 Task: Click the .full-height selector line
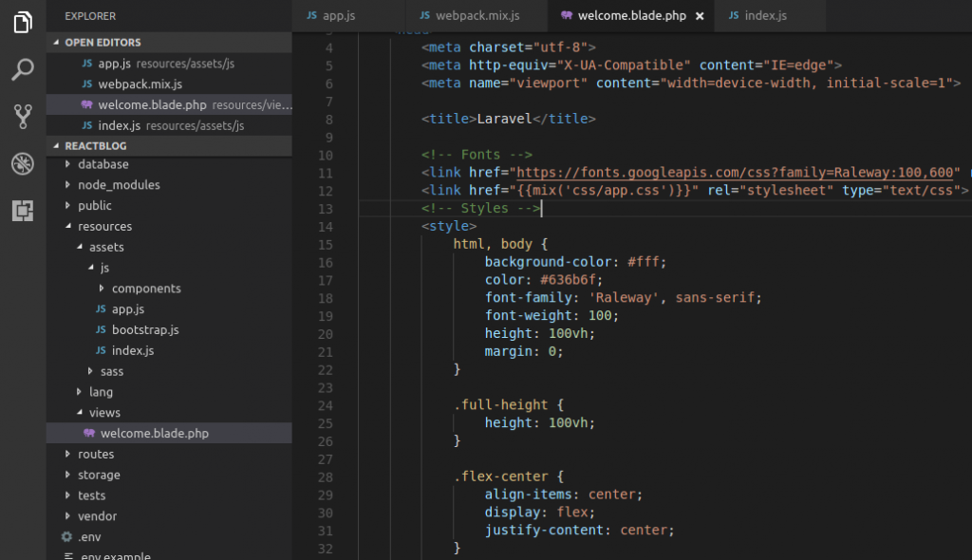[x=509, y=405]
